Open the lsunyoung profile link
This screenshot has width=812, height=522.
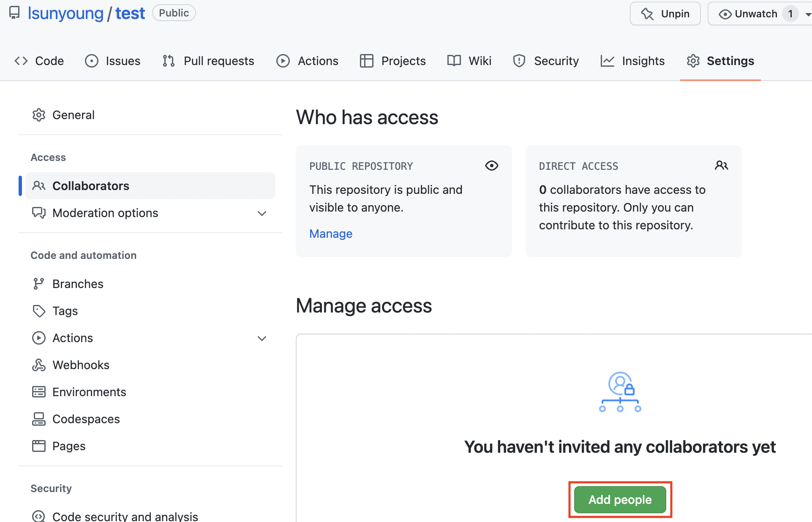click(65, 14)
